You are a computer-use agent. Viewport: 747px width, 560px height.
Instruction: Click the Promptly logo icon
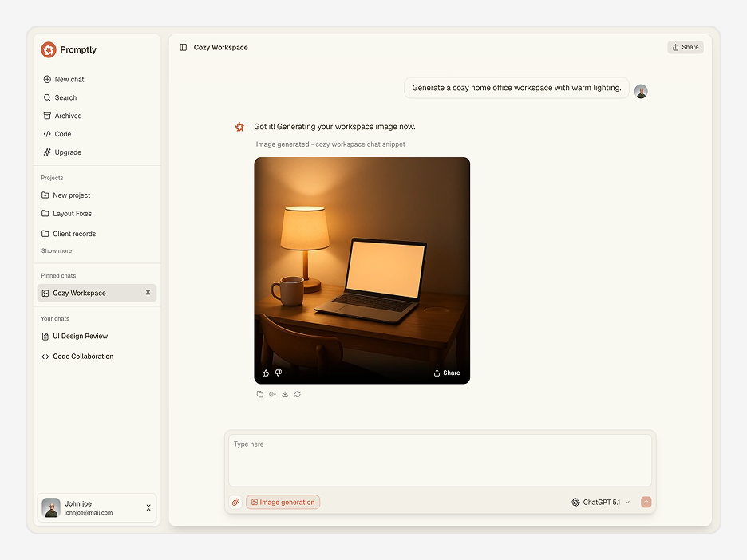(x=49, y=49)
